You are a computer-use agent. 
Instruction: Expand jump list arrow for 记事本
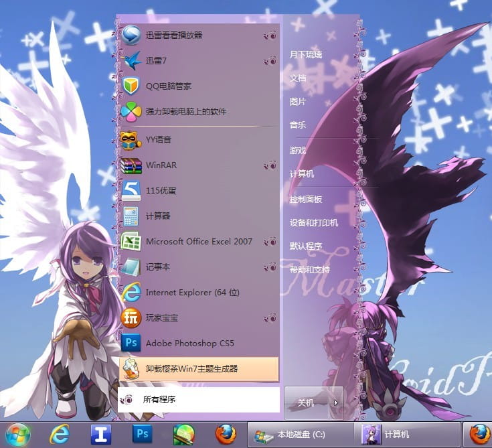pyautogui.click(x=270, y=267)
